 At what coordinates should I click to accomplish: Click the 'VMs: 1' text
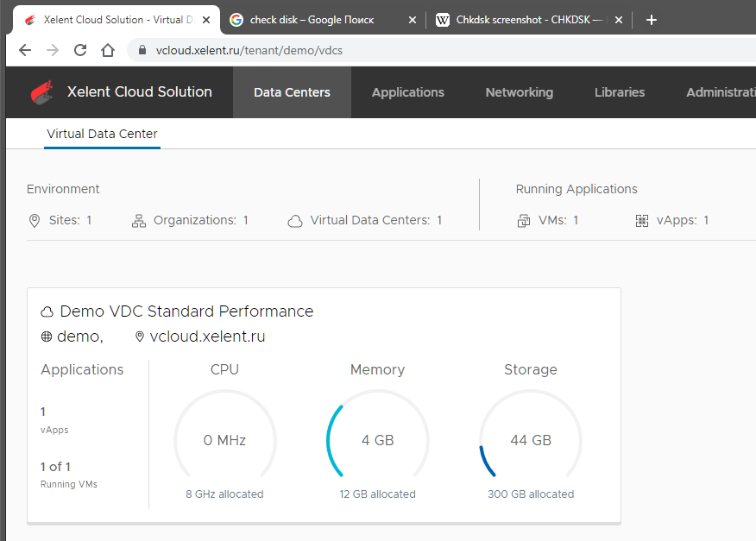[558, 220]
